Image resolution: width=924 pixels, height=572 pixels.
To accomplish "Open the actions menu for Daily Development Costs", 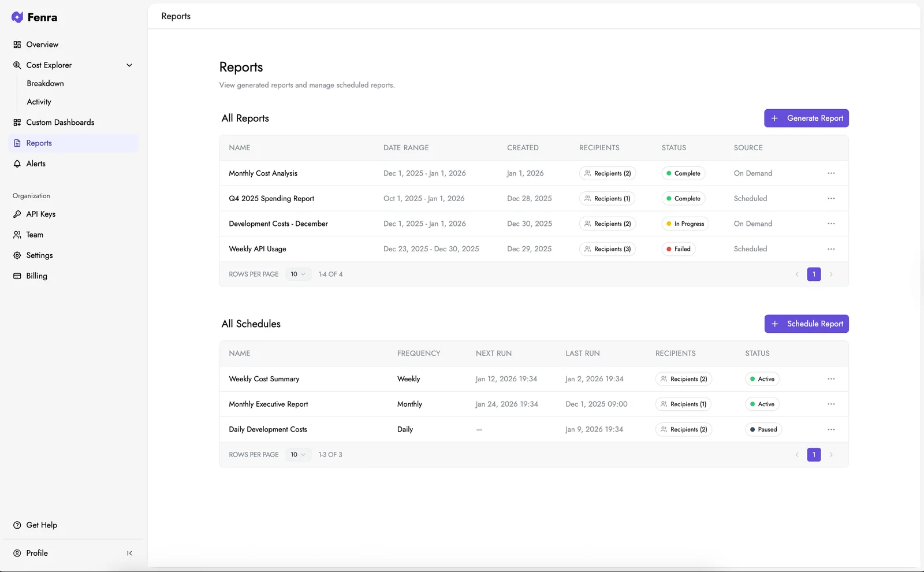I will pos(831,429).
